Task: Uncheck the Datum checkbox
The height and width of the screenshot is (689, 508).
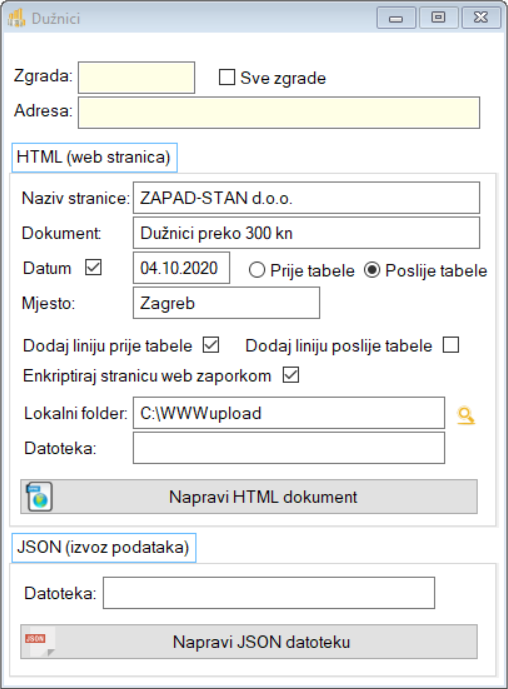Action: click(x=93, y=267)
